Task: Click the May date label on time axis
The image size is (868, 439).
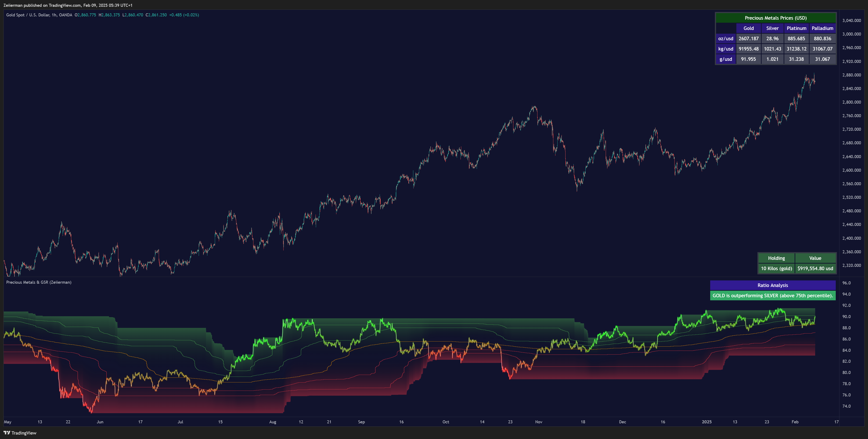Action: [7, 422]
